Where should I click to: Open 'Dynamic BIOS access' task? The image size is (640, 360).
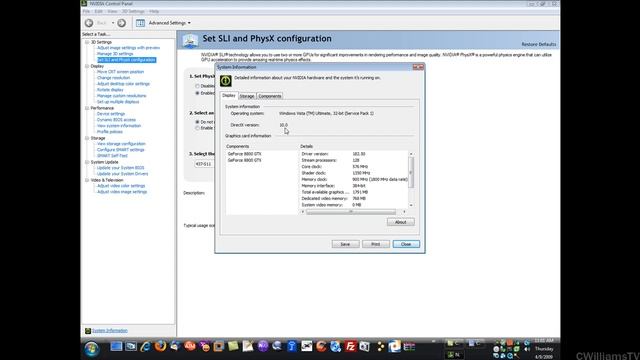coord(116,120)
